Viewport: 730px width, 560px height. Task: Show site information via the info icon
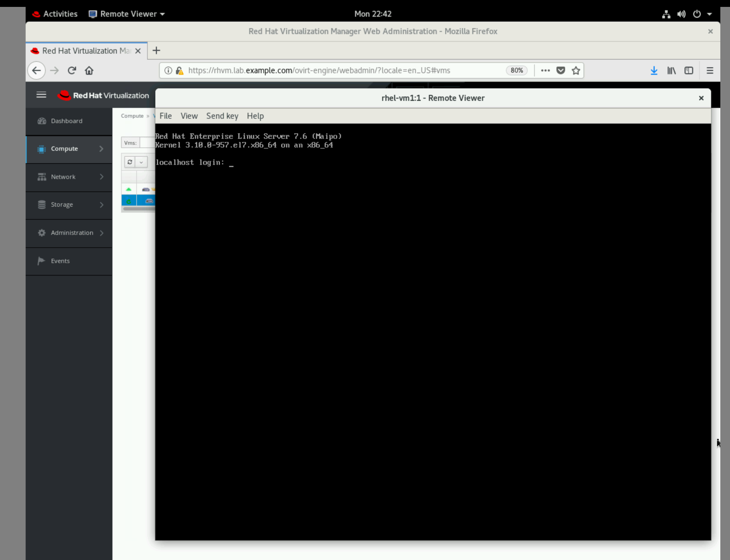pyautogui.click(x=168, y=70)
